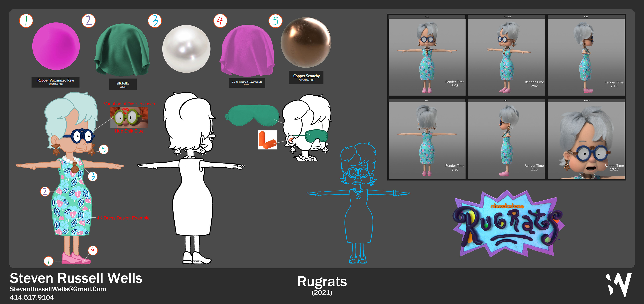
Task: Open the Back view render with time 3:36
Action: tap(427, 139)
